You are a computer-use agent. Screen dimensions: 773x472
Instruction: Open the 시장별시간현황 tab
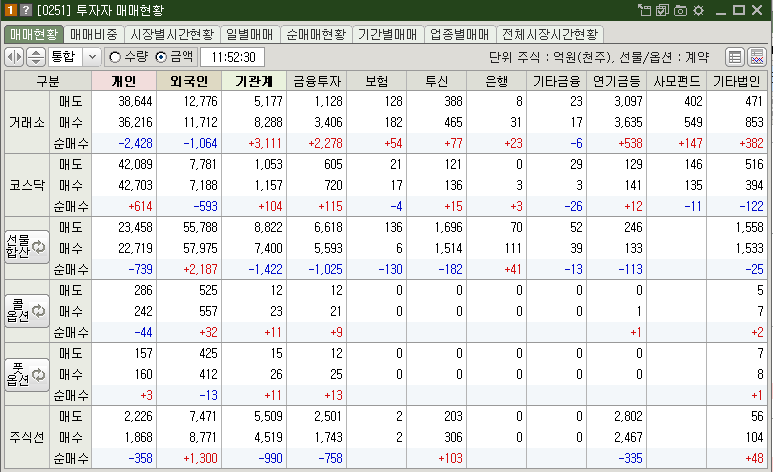(x=172, y=34)
